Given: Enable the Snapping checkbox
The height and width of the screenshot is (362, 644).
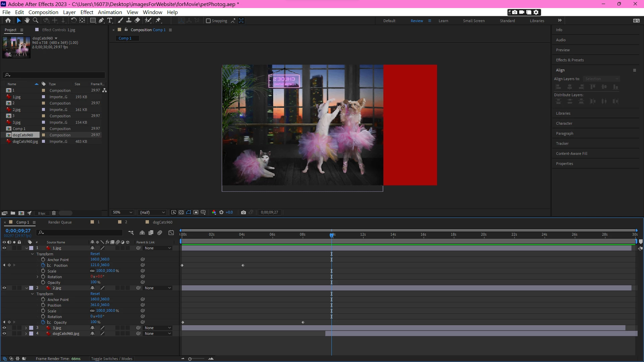Looking at the screenshot, I should click(208, 21).
